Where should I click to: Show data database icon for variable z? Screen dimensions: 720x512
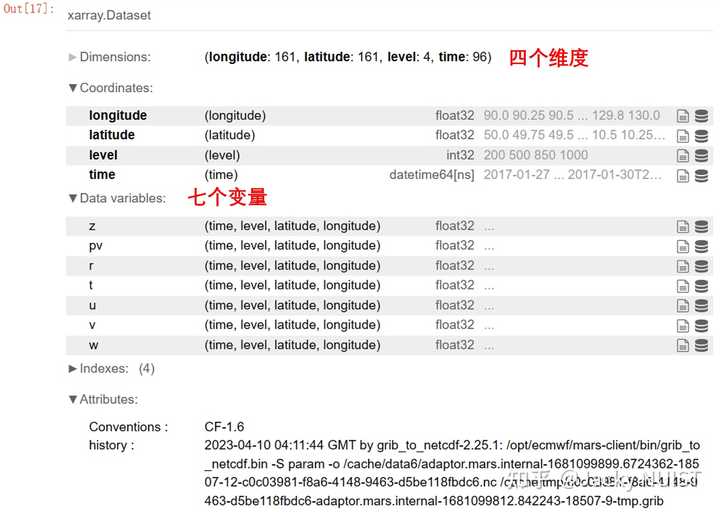pos(701,226)
